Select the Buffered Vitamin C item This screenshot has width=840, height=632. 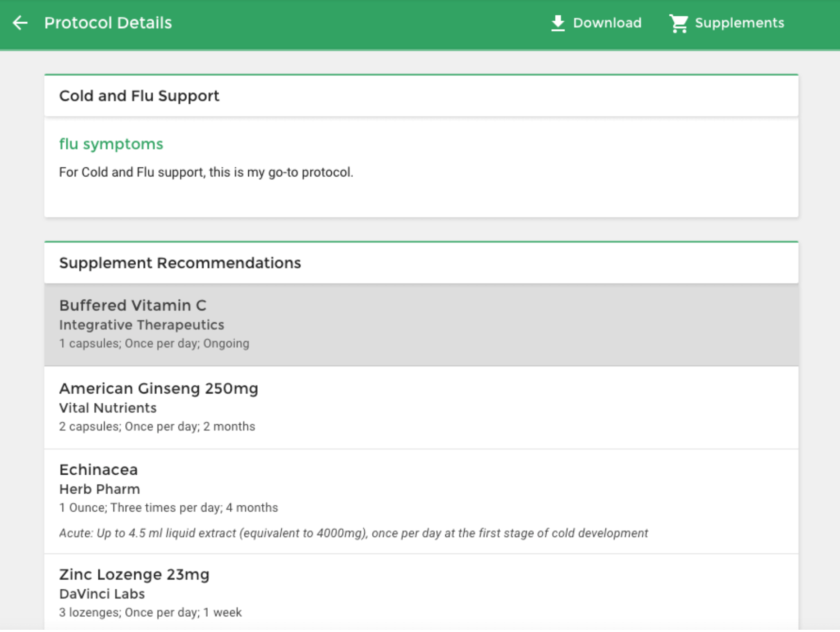tap(421, 324)
